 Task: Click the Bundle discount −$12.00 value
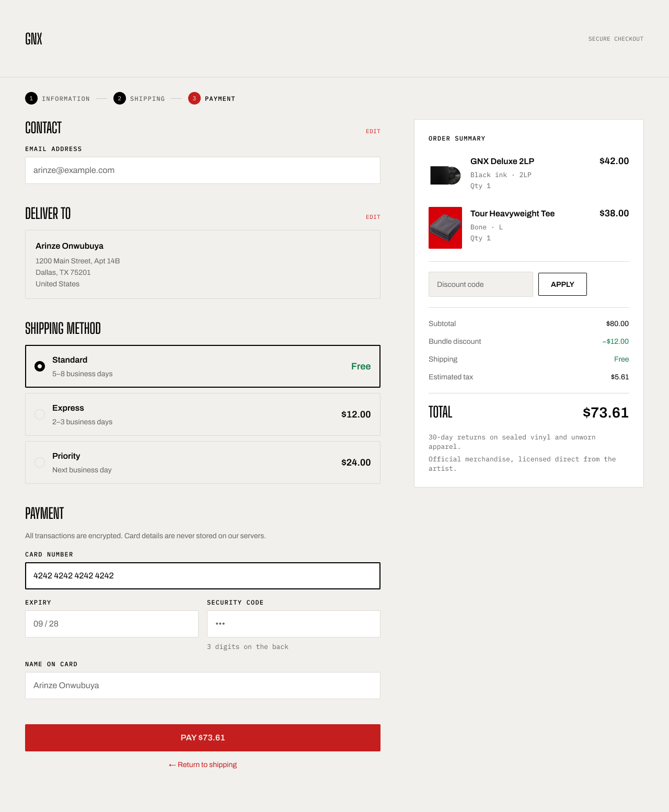pos(615,341)
